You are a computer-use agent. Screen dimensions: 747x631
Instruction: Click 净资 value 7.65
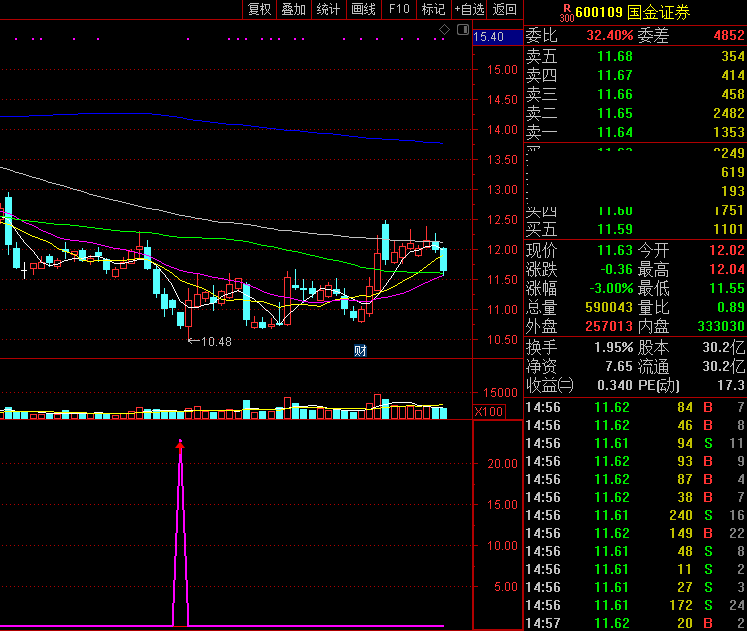619,367
